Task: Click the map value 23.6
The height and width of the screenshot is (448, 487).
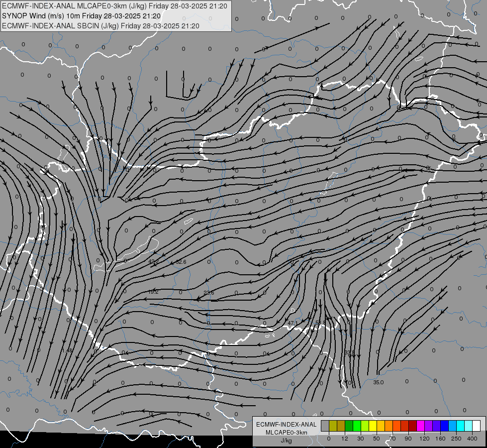Action: point(209,293)
